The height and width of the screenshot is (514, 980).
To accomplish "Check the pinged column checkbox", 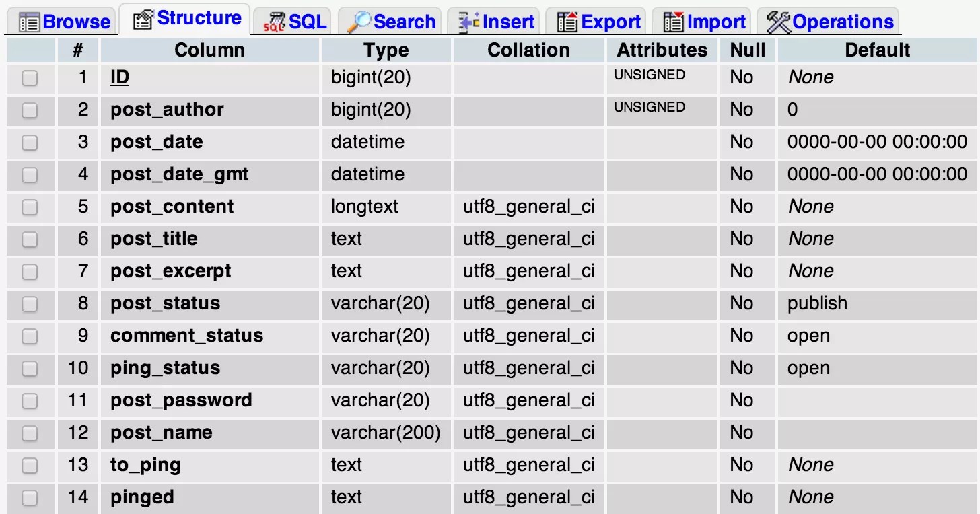I will click(30, 498).
